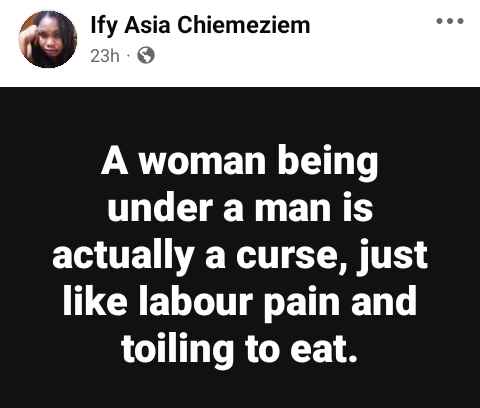
Task: Click the word "labour" in the post
Action: click(x=193, y=300)
